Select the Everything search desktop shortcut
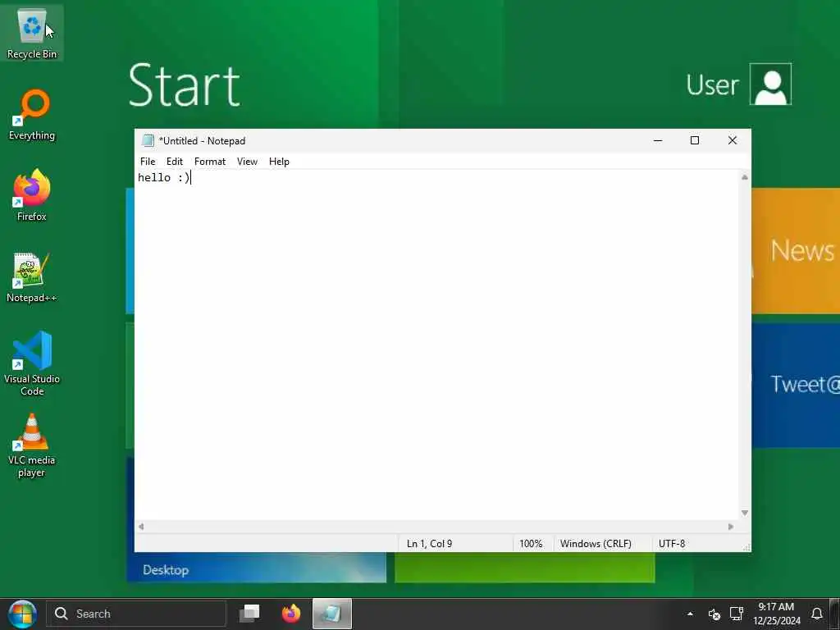 tap(32, 115)
